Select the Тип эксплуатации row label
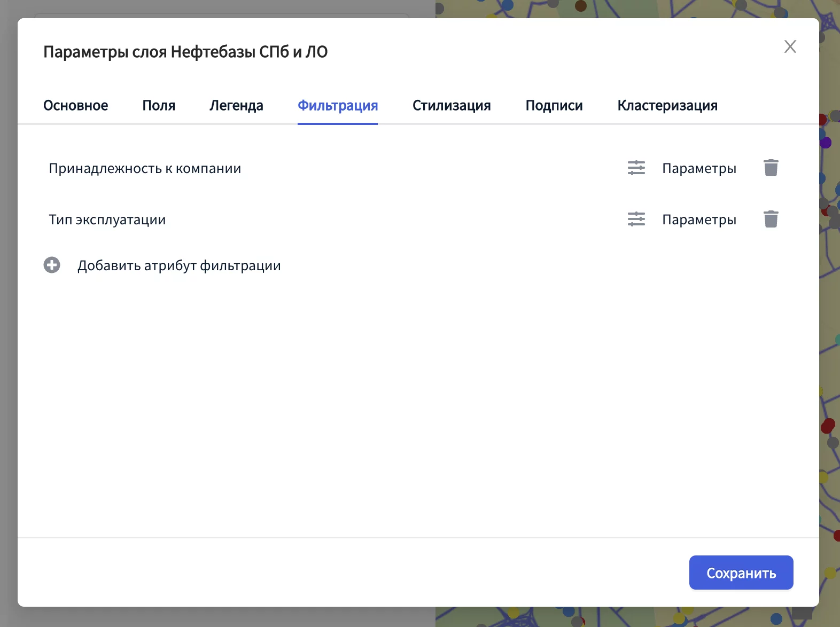 pos(107,220)
